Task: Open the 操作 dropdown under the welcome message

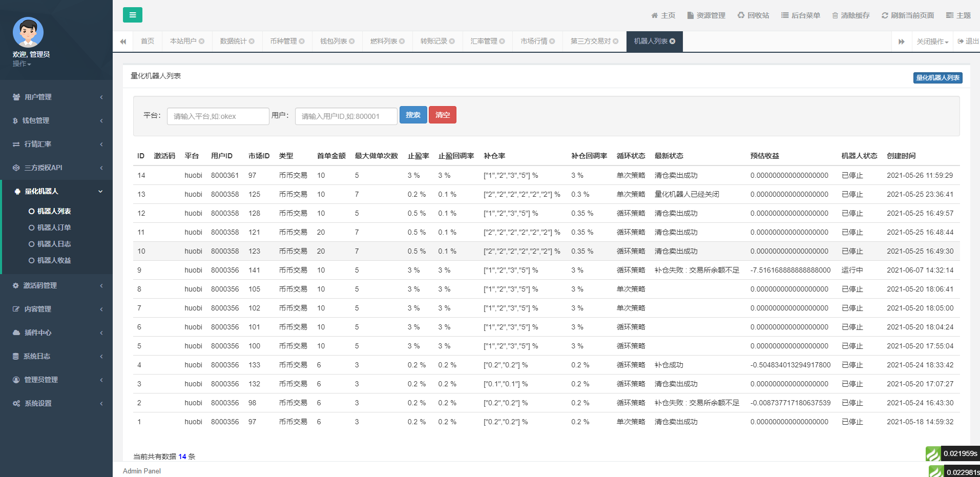Action: [21, 64]
